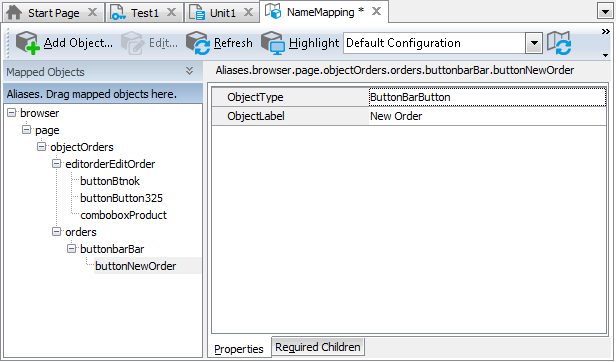The height and width of the screenshot is (362, 616).
Task: Select buttonBtnok tree item
Action: tap(110, 181)
